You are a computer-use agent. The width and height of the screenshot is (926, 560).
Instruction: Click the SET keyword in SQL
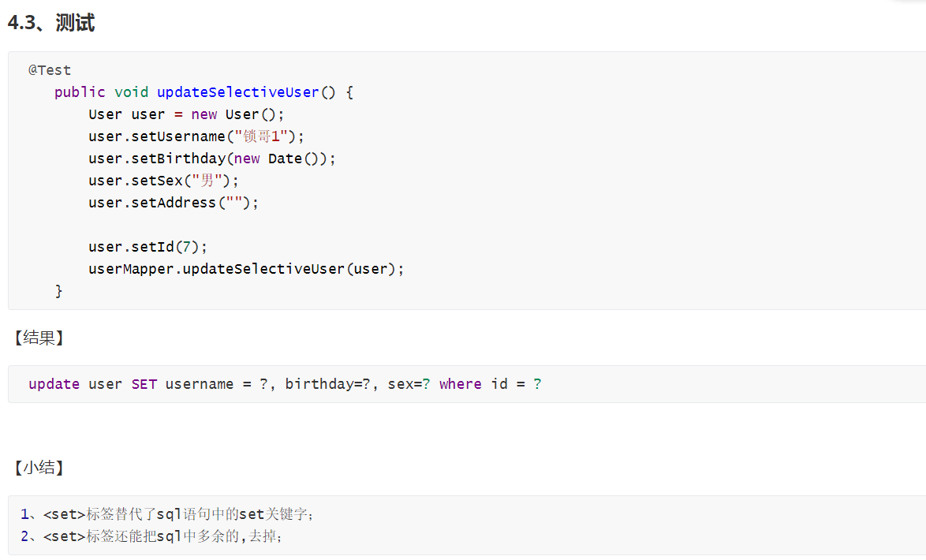tap(144, 384)
